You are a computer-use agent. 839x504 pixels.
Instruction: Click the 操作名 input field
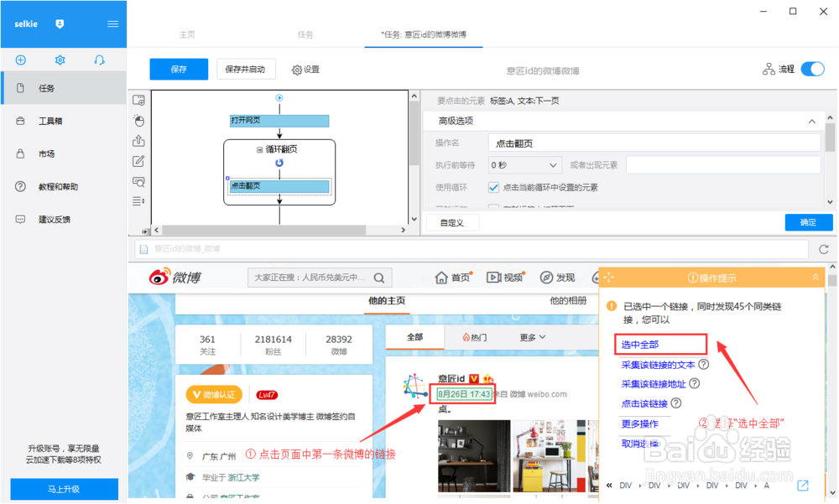[654, 143]
